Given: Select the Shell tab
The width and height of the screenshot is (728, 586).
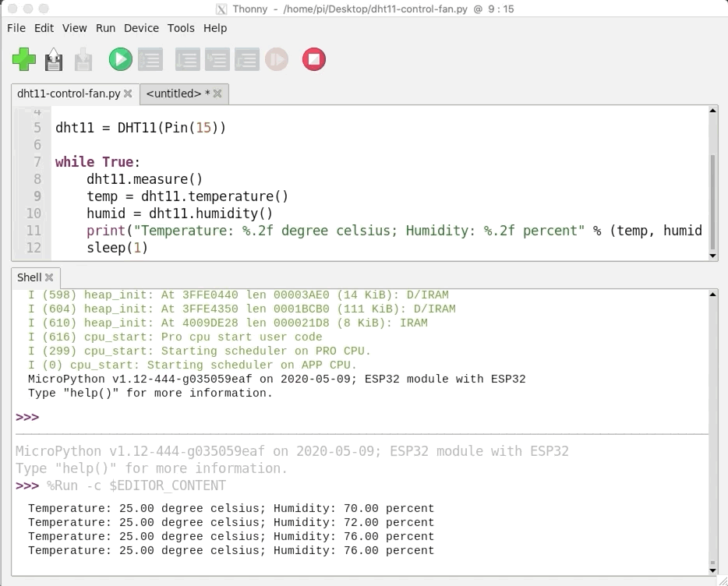Looking at the screenshot, I should (30, 277).
